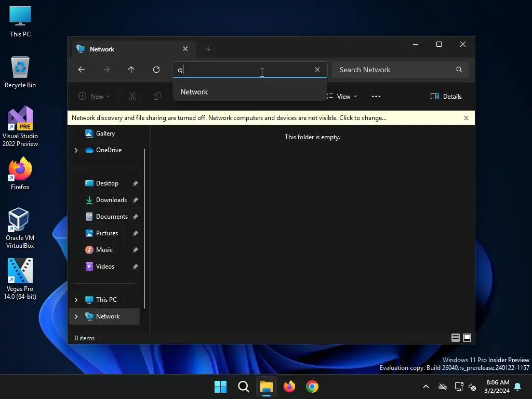Click the navigation pane scrollbar
Screen dimensions: 532x399
(144, 229)
